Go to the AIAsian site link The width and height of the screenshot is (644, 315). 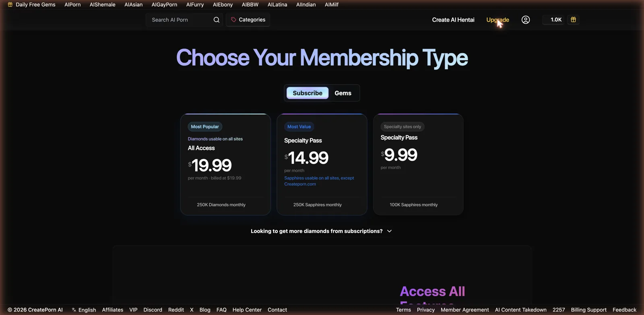coord(134,4)
